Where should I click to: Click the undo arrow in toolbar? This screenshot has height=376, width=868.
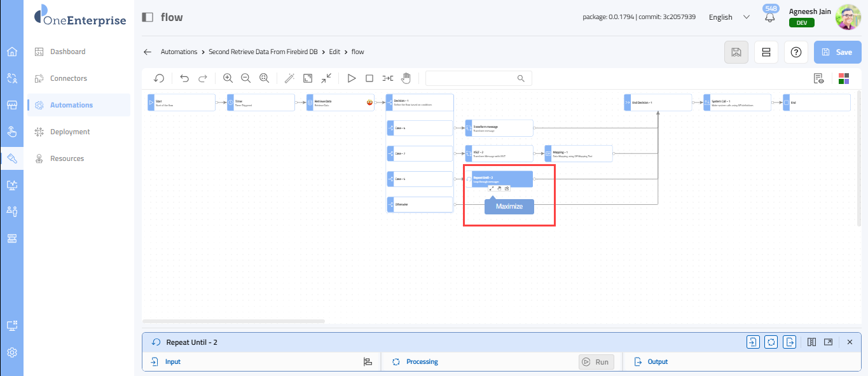coord(184,78)
